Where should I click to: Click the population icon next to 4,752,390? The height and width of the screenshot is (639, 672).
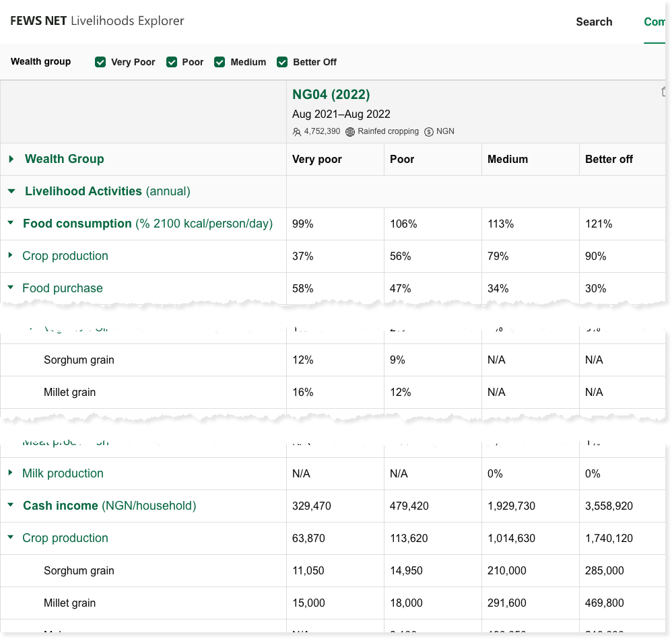click(296, 131)
